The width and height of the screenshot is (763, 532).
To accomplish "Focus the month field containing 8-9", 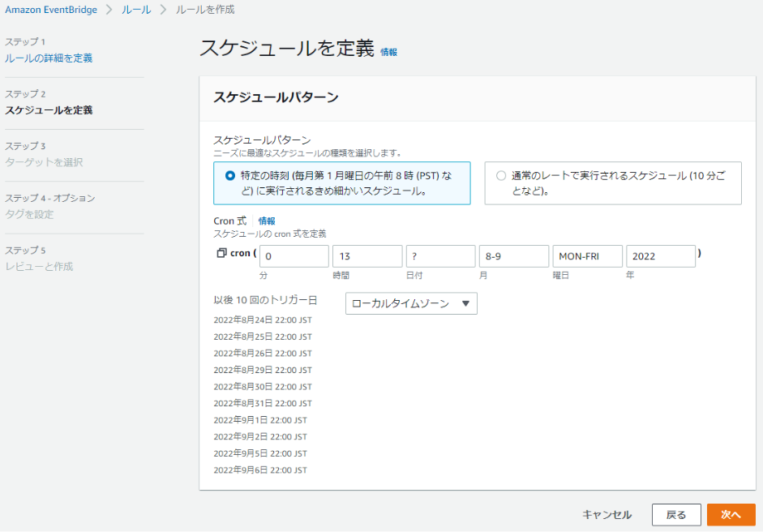I will (514, 256).
